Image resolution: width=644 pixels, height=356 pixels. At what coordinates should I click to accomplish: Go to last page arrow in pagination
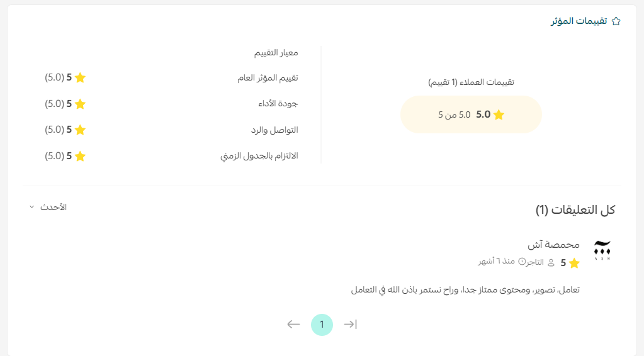click(351, 325)
